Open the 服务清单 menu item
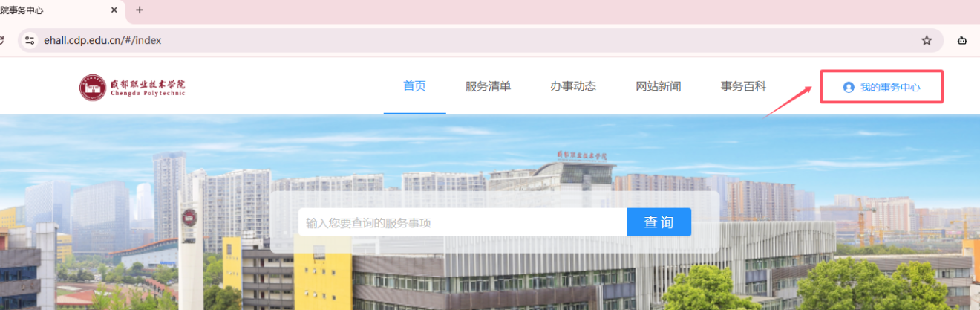This screenshot has height=310, width=980. (488, 86)
